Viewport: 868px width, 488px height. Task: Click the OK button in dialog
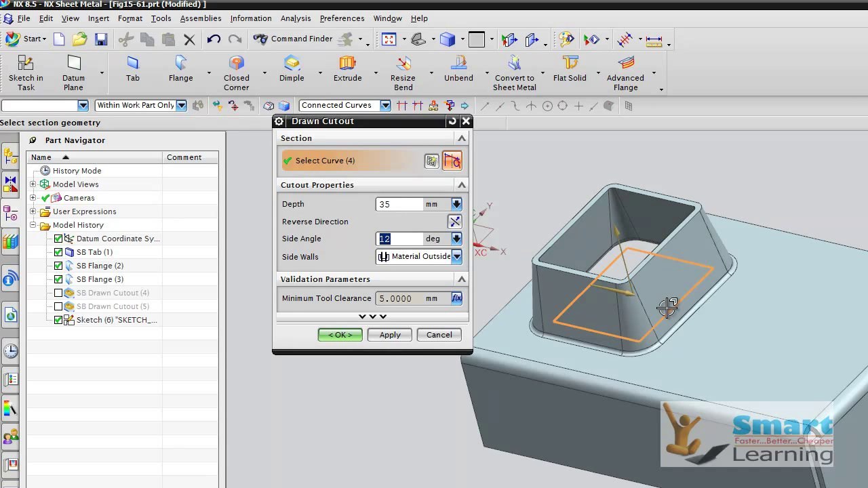[x=340, y=335]
